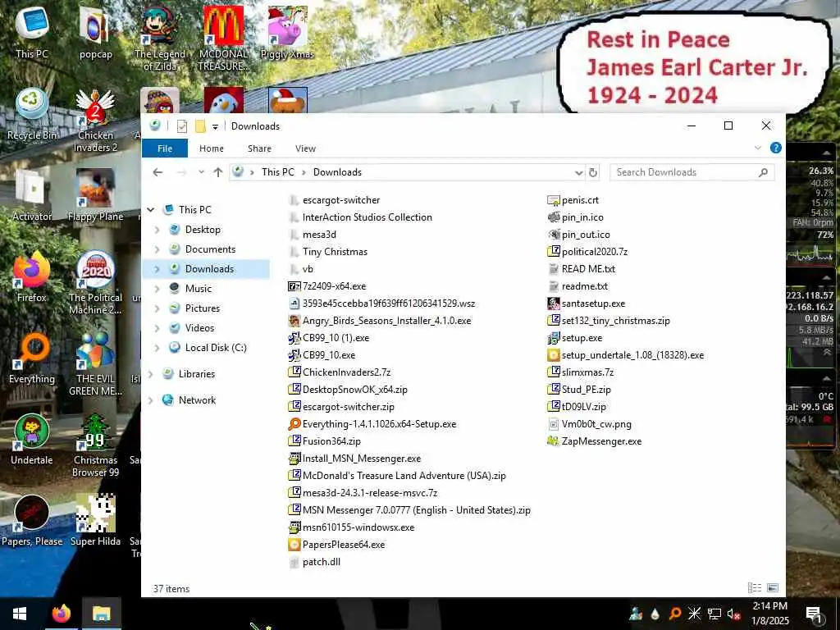Open Firefox from the taskbar

pos(61,614)
